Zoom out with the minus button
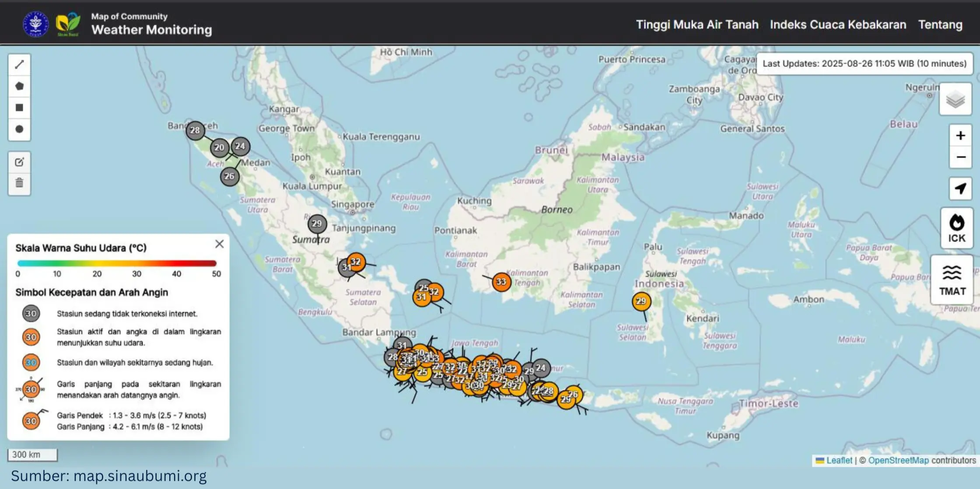This screenshot has width=980, height=489. pyautogui.click(x=960, y=157)
